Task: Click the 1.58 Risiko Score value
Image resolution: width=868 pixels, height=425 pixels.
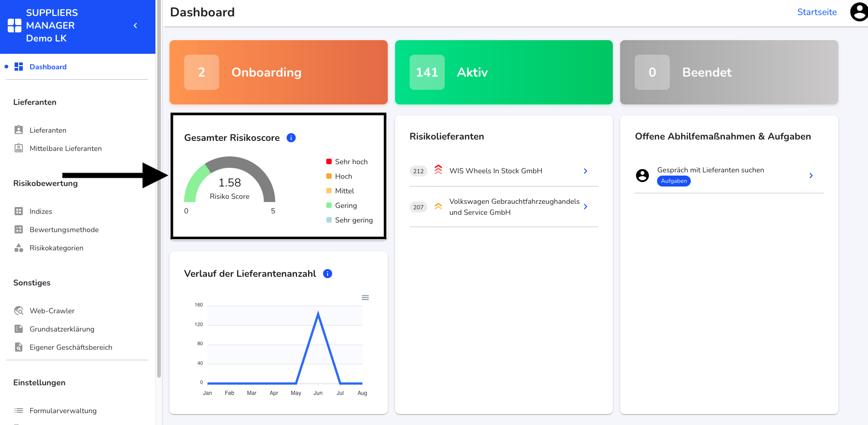Action: (x=230, y=183)
